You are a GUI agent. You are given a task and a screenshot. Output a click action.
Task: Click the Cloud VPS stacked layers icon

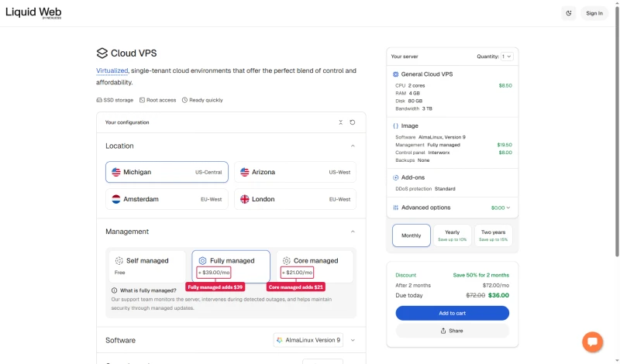coord(102,53)
